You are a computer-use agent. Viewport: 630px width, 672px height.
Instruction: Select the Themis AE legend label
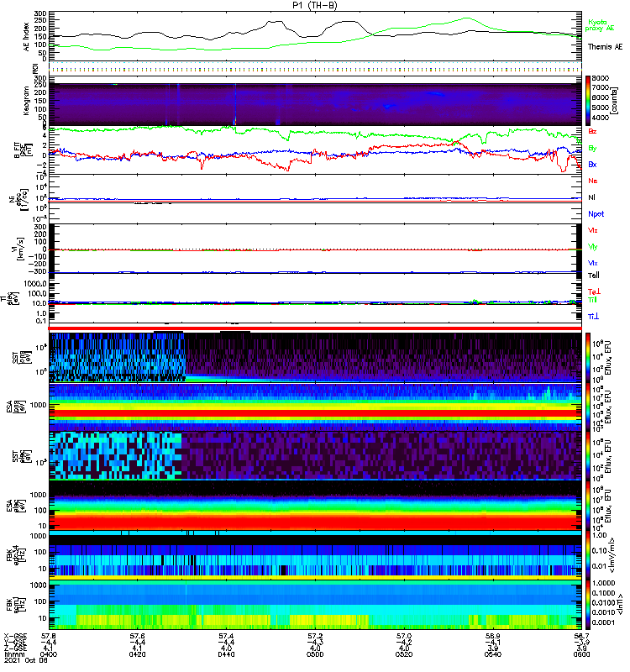605,47
